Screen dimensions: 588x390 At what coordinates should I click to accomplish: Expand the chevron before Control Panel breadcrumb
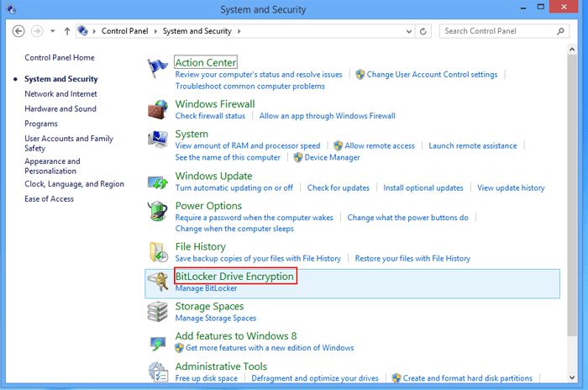[94, 31]
